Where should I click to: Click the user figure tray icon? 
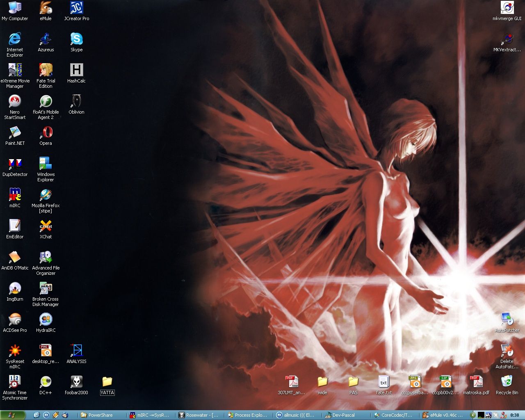pos(503,415)
